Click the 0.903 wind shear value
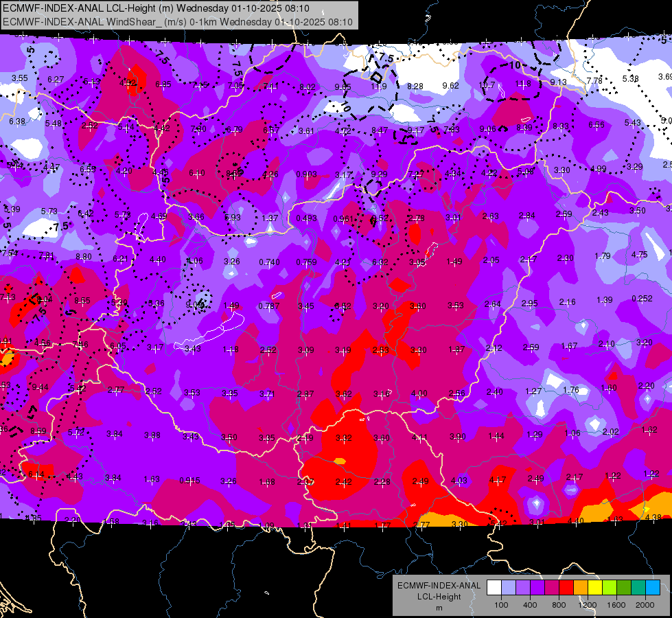 pyautogui.click(x=306, y=174)
